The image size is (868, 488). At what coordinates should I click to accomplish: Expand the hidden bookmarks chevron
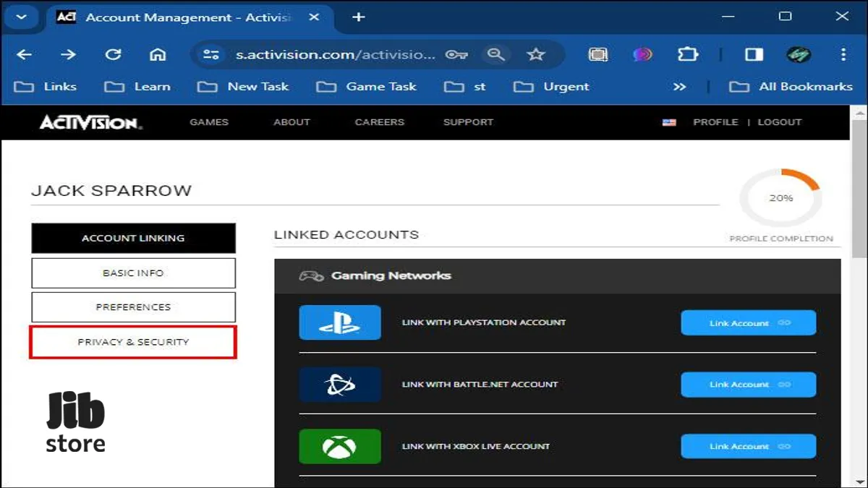(x=679, y=87)
